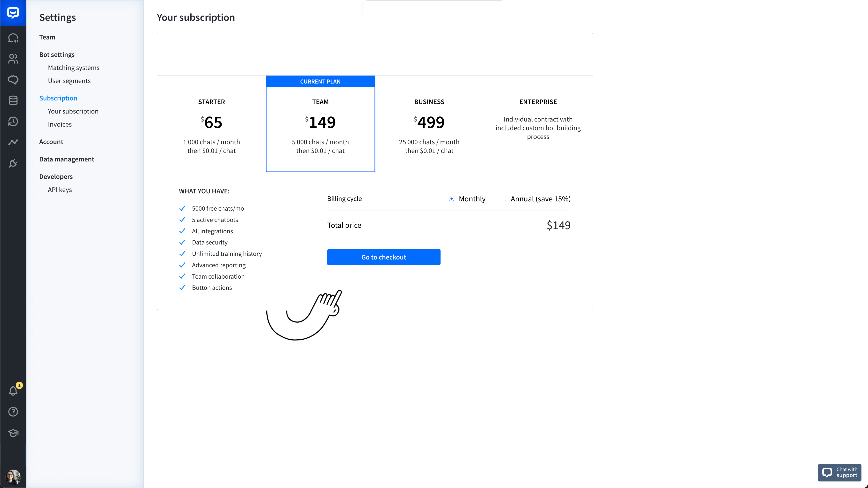Open the Subscription settings section

[x=58, y=98]
